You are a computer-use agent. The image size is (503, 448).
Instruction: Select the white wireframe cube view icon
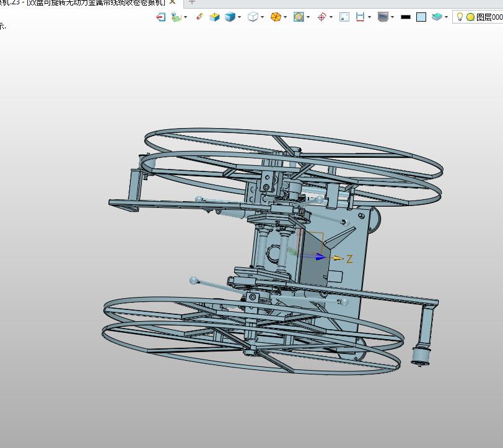point(253,17)
